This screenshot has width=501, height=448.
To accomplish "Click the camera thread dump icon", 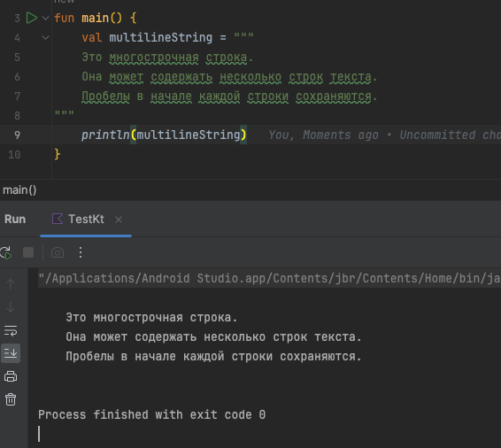I will 58,252.
